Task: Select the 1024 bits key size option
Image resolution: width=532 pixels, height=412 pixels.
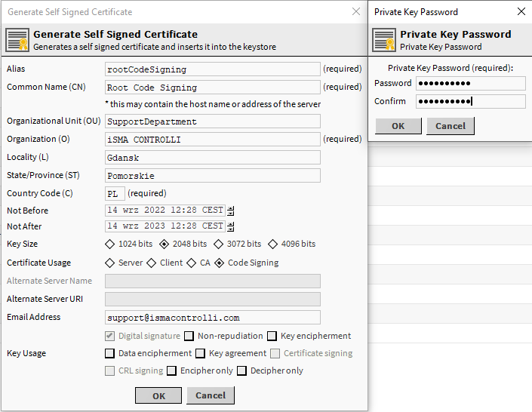Action: pyautogui.click(x=110, y=244)
